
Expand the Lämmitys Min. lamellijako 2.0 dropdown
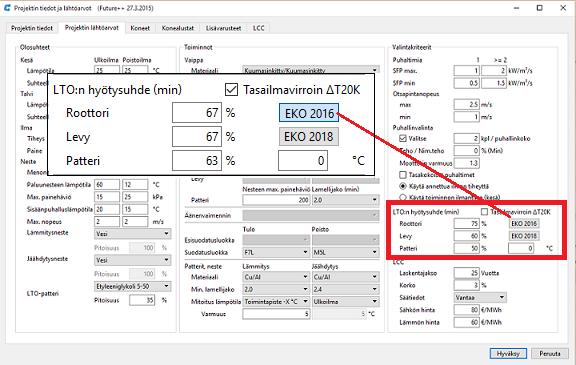(276, 289)
